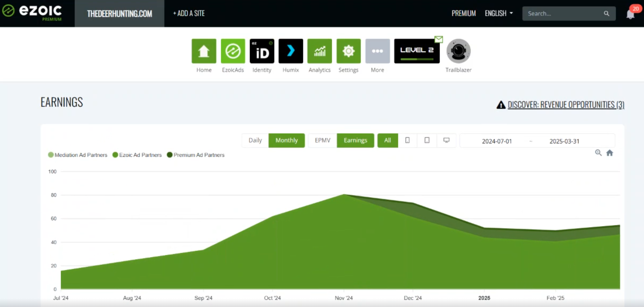Open Discover: Revenue Opportunities link

click(566, 105)
